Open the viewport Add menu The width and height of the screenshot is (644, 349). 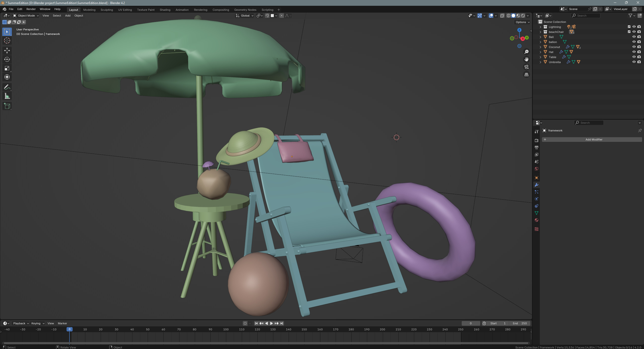68,16
